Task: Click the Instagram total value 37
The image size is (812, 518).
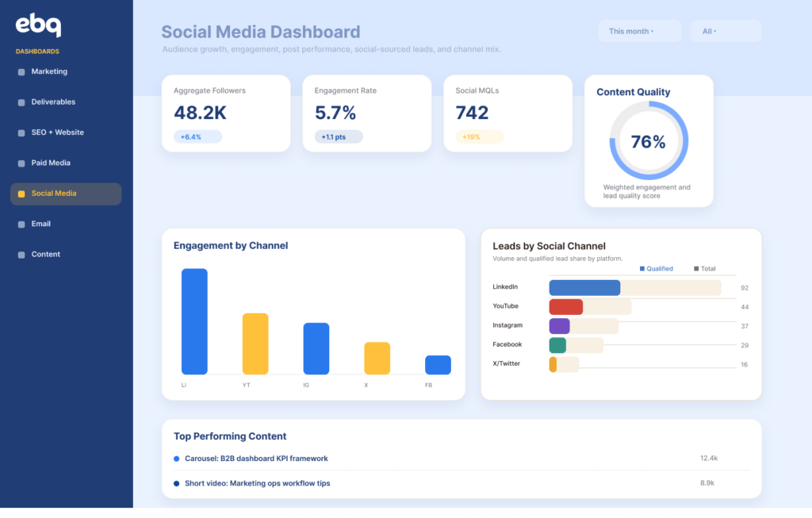Action: pyautogui.click(x=745, y=326)
